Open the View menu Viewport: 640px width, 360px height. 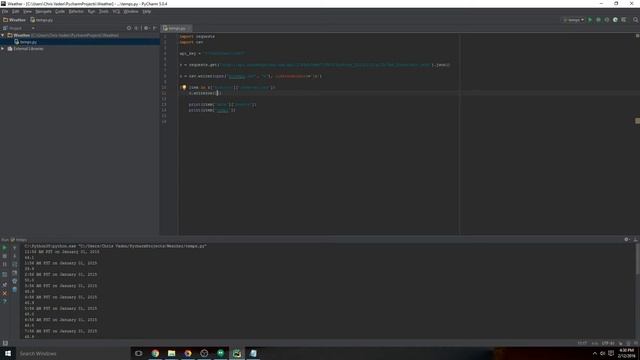pos(27,11)
